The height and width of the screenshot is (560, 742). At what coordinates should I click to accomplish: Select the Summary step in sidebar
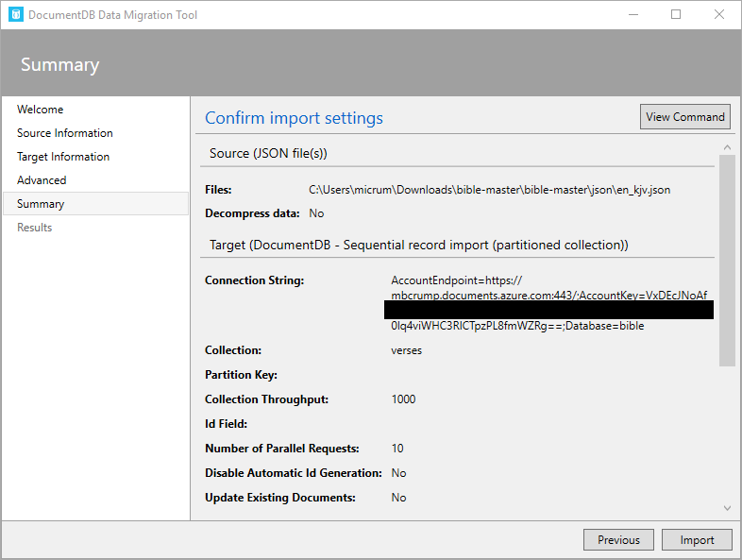tap(41, 204)
